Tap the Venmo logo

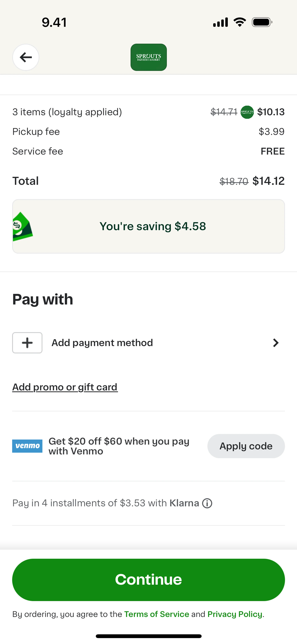click(x=27, y=446)
